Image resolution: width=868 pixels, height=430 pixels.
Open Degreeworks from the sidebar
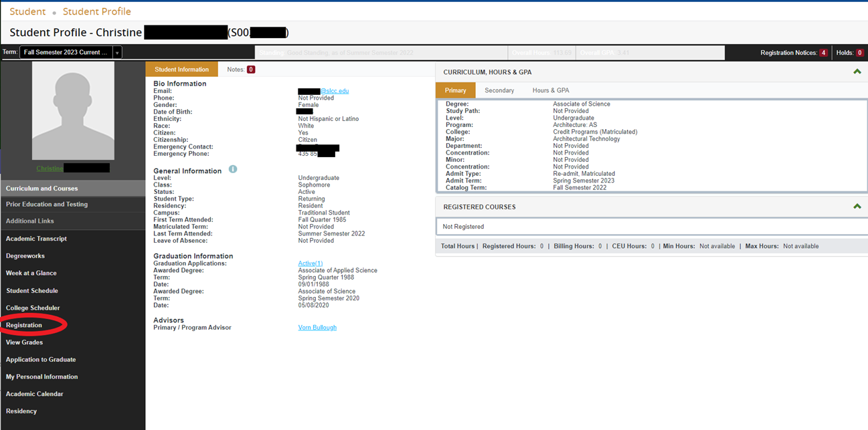click(x=25, y=256)
